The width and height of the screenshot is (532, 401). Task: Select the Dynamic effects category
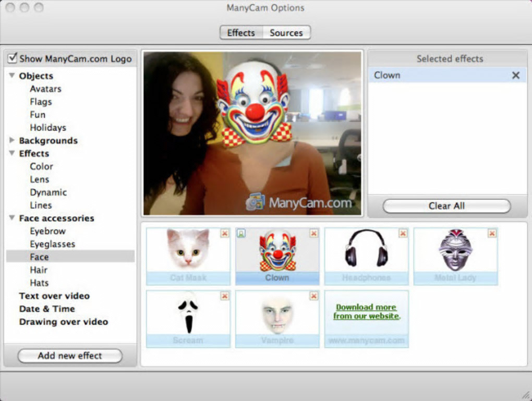point(48,192)
